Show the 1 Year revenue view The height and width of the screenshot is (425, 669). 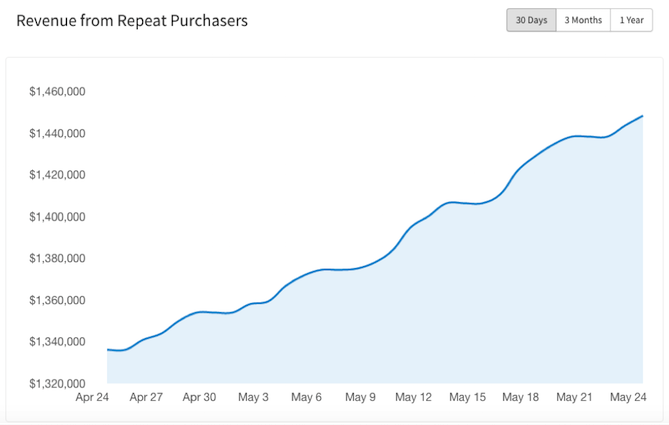pyautogui.click(x=631, y=20)
